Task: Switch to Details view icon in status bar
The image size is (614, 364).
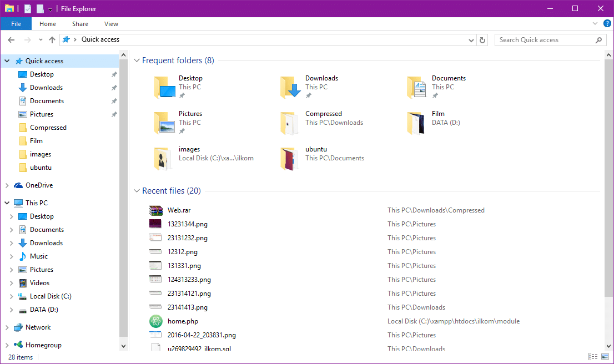Action: click(x=593, y=357)
